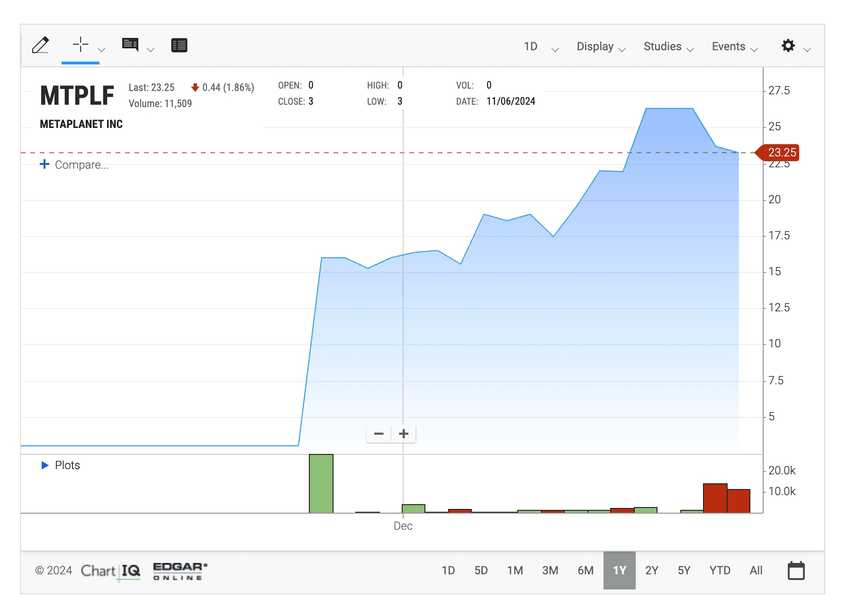Click the 27.5 price axis label
This screenshot has height=616, width=847.
(x=779, y=91)
